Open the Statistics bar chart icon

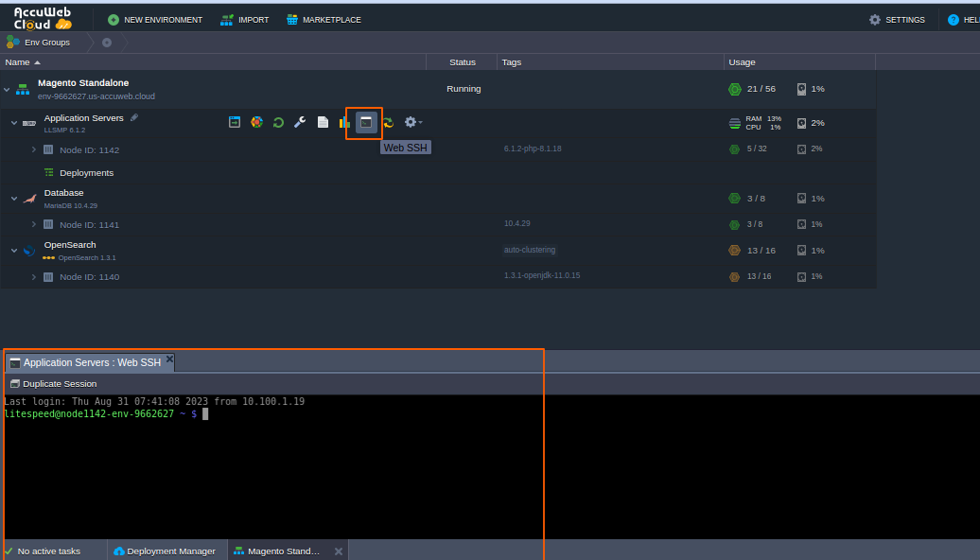tap(344, 123)
